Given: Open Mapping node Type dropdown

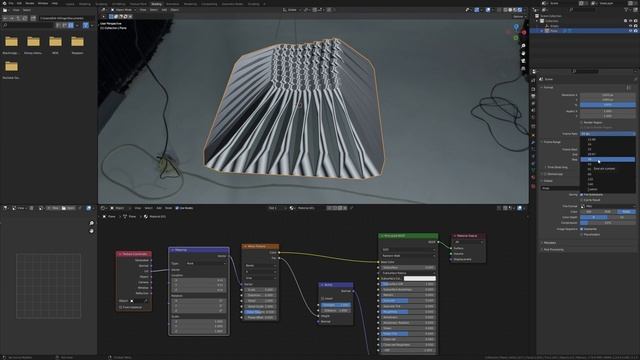Looking at the screenshot, I should [x=206, y=264].
